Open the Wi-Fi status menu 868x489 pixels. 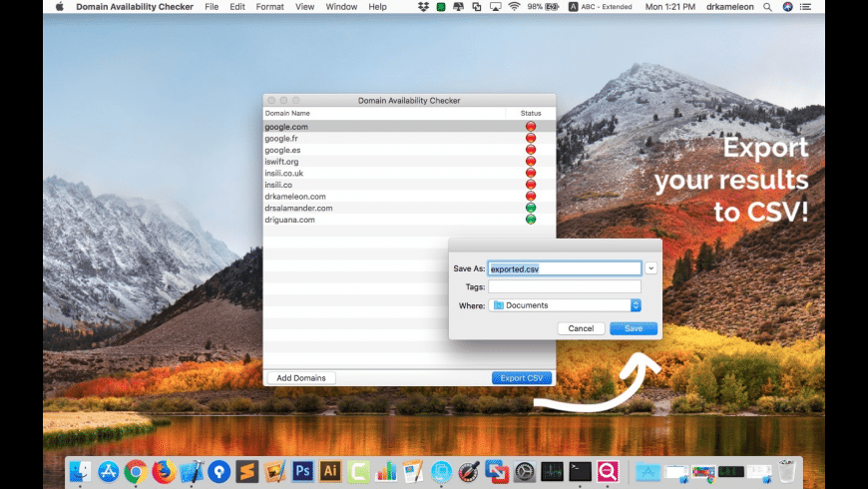(514, 7)
